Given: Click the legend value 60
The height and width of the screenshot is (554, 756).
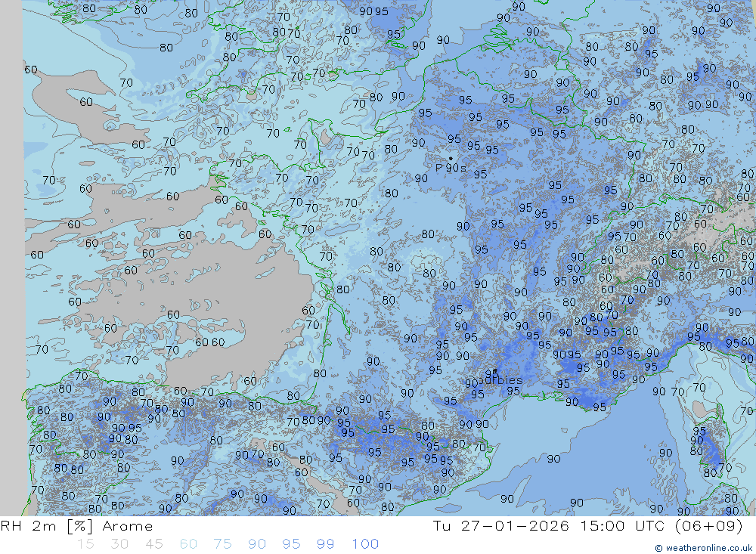Looking at the screenshot, I should [x=188, y=544].
